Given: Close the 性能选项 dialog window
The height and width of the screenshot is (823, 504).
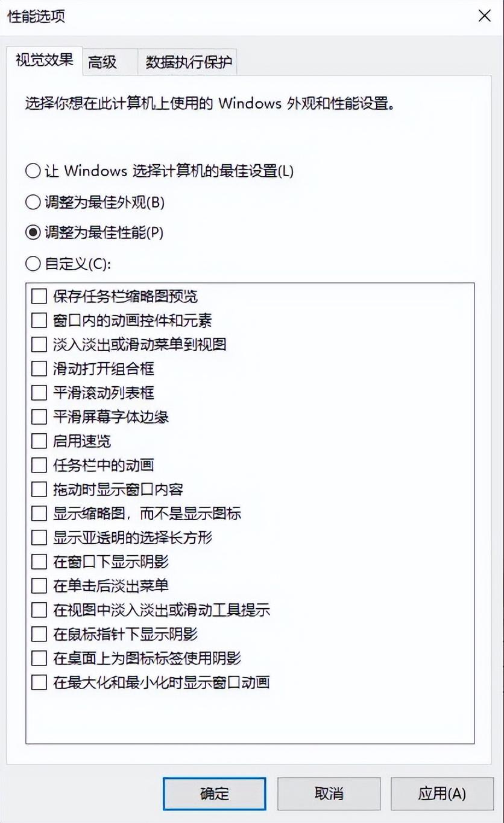Looking at the screenshot, I should [x=484, y=16].
